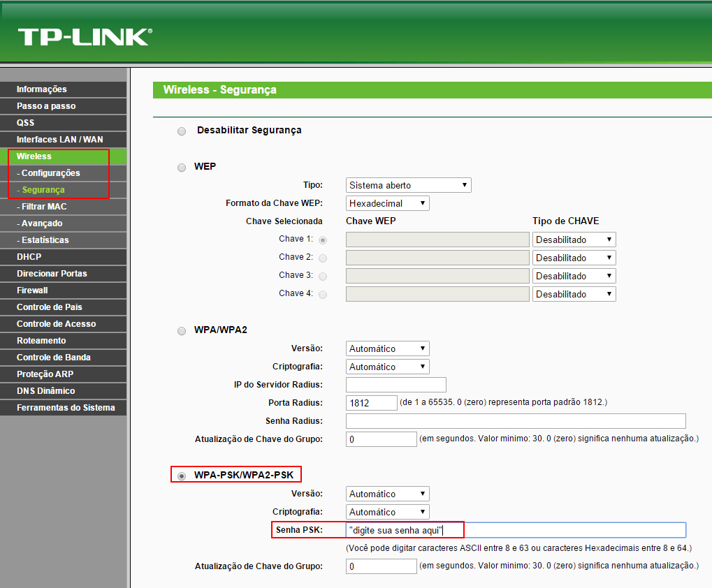The height and width of the screenshot is (588, 712).
Task: Go to QSS page
Action: 63,123
